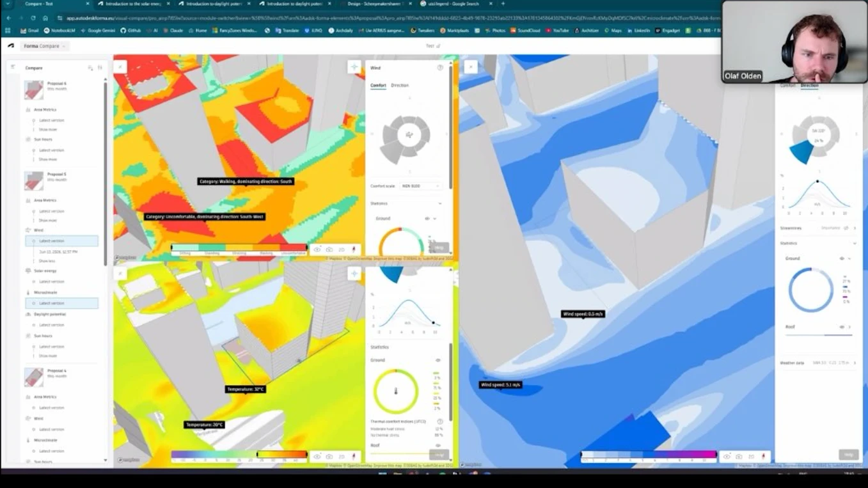Expand Streamlines section in right panel
The height and width of the screenshot is (488, 868).
855,228
